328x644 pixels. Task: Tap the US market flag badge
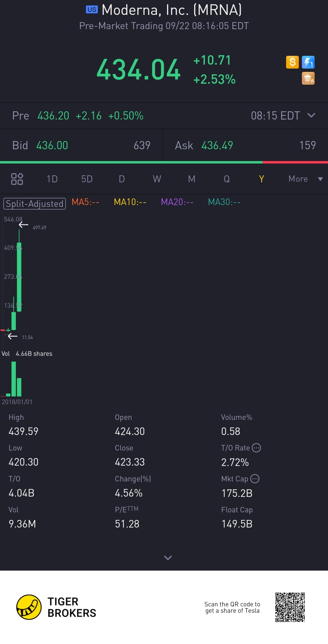pyautogui.click(x=92, y=10)
